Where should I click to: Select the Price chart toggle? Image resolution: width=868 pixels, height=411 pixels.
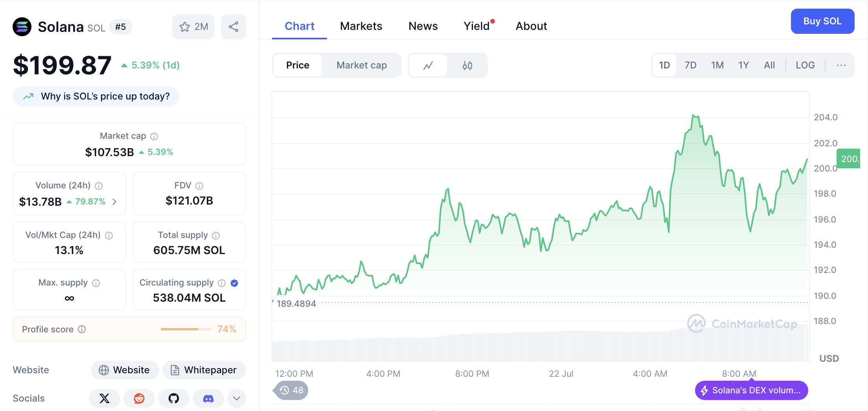click(x=298, y=65)
